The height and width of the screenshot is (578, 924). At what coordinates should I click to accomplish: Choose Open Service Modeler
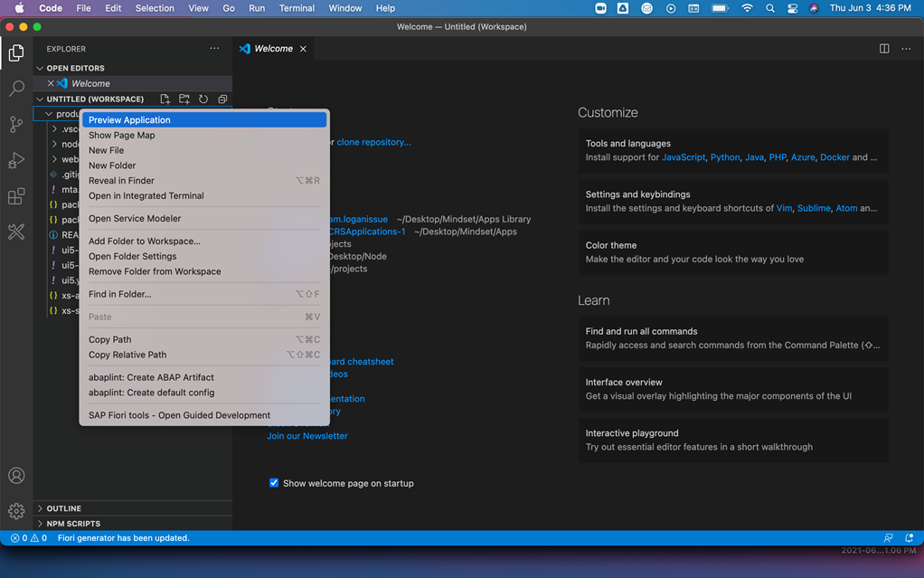[x=204, y=218]
